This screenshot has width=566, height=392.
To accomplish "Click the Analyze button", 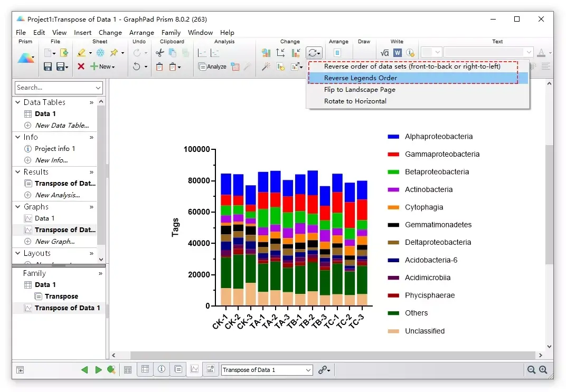I will pos(212,66).
